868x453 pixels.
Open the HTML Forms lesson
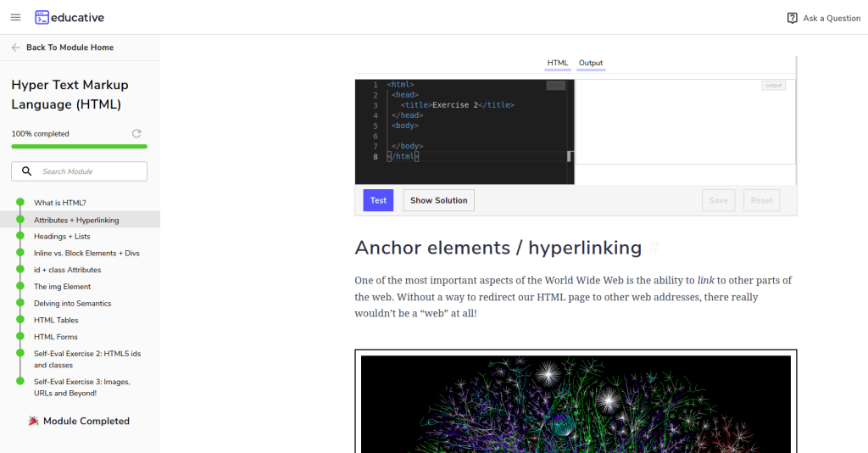pos(55,337)
